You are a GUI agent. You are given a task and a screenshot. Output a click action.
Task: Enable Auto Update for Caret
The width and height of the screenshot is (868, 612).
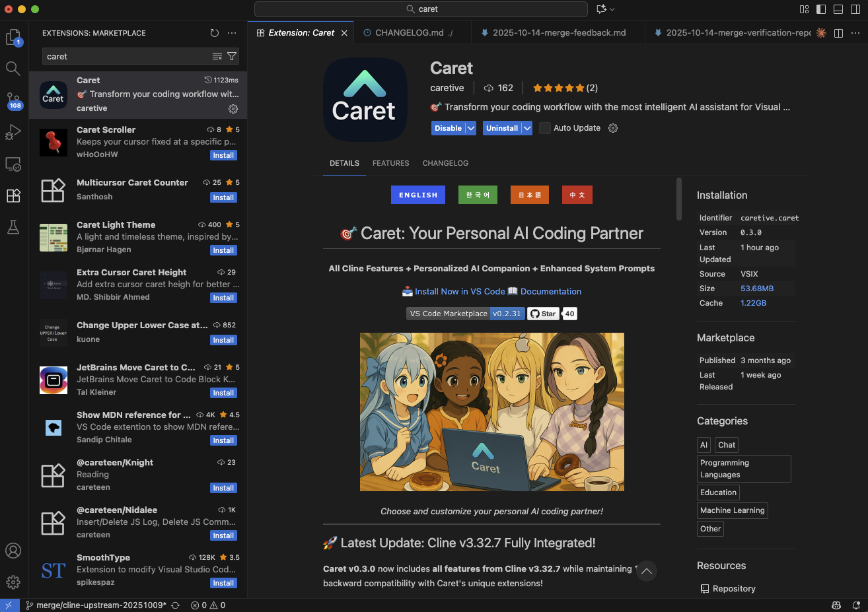[x=545, y=127]
